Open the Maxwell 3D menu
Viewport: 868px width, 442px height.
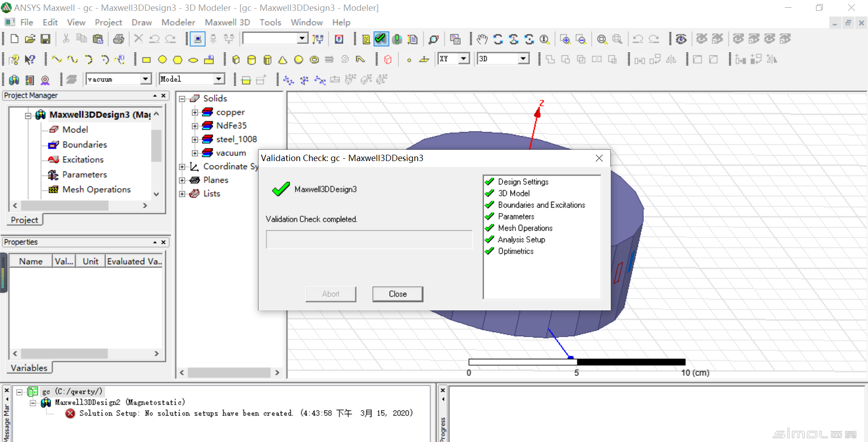tap(227, 22)
